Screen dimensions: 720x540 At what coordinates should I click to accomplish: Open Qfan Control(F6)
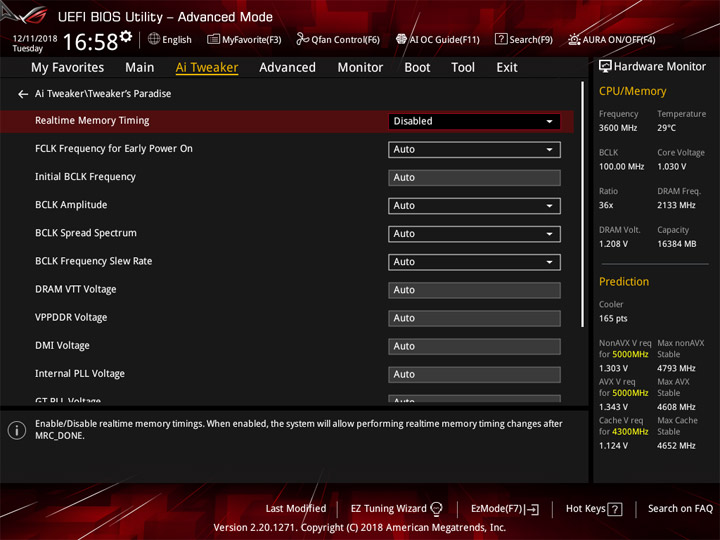[x=338, y=39]
